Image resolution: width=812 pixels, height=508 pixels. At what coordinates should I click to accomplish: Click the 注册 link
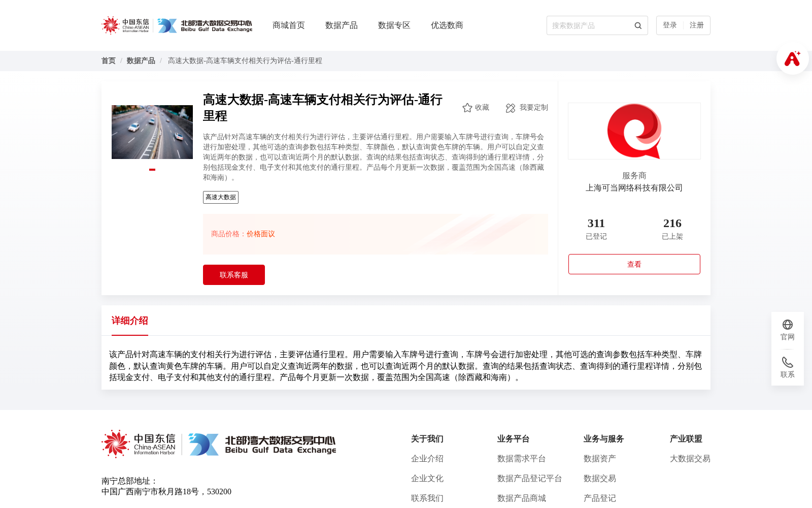(x=697, y=25)
